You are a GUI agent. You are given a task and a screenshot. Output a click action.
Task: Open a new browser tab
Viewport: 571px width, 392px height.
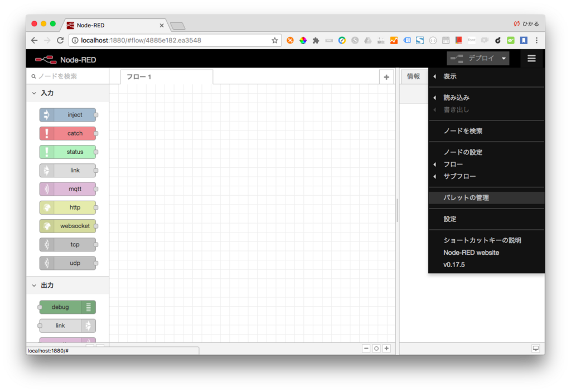[x=178, y=26]
